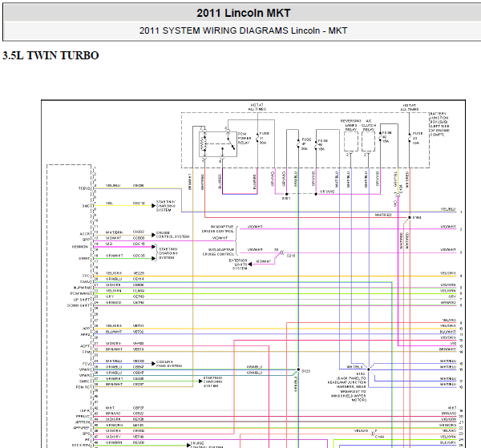This screenshot has height=448, width=481.
Task: Select the S120 splice node dot
Action: click(x=298, y=369)
